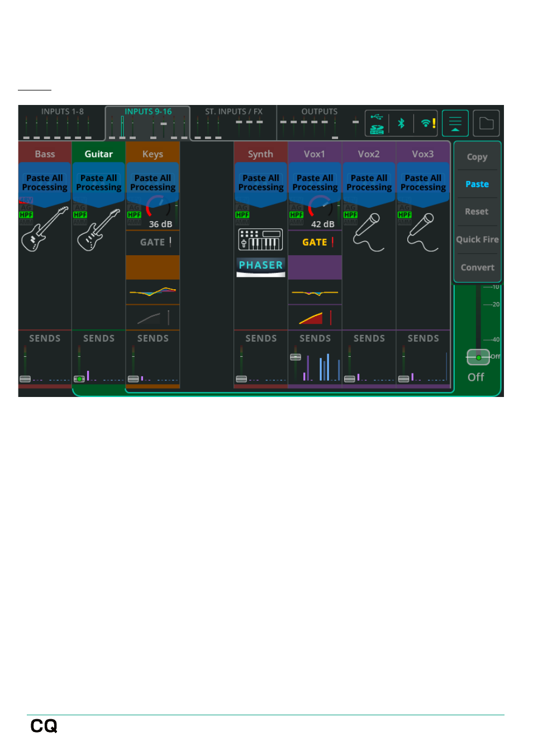Select the Bass channel name header
The image size is (533, 756).
click(45, 154)
